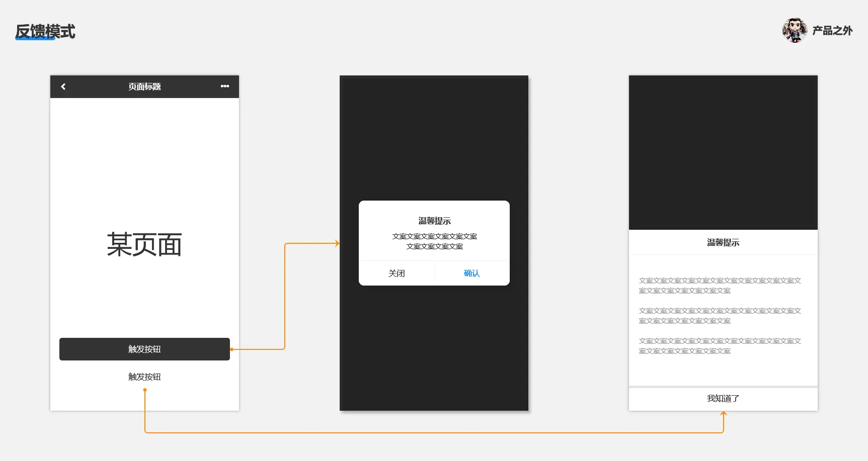This screenshot has width=868, height=461.
Task: Click the 产品之外 brand text
Action: click(832, 31)
